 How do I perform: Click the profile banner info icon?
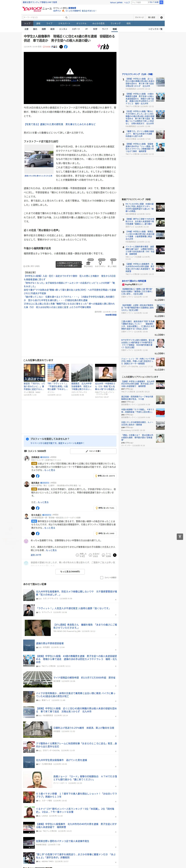click(x=27, y=439)
